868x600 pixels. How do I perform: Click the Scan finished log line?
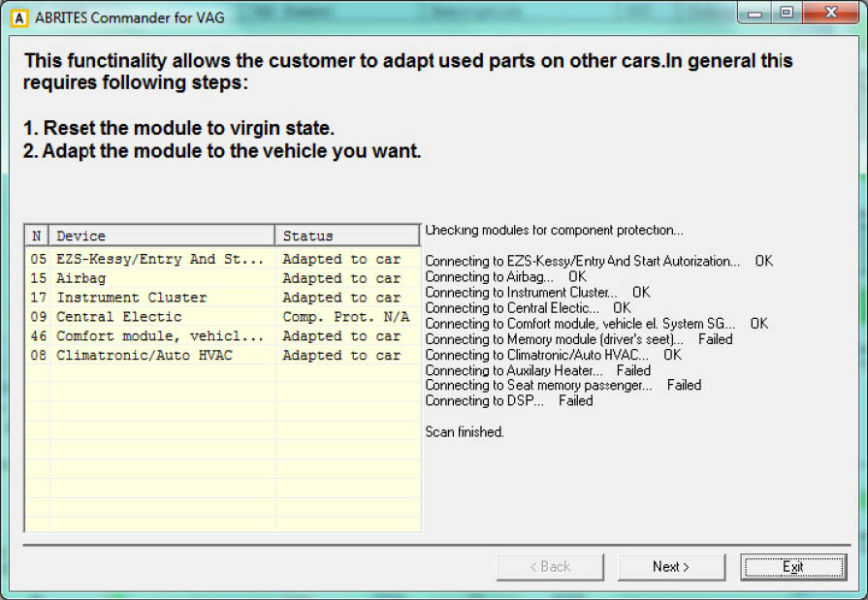(x=465, y=432)
